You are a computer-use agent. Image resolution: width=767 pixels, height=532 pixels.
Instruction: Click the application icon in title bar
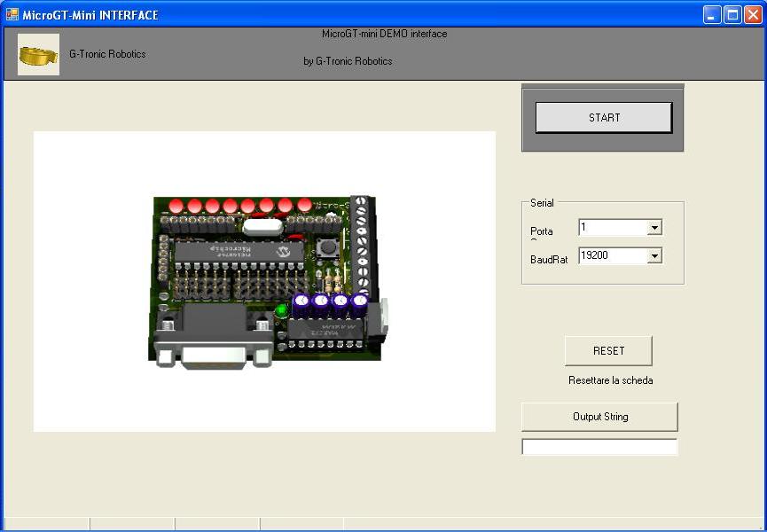point(12,15)
